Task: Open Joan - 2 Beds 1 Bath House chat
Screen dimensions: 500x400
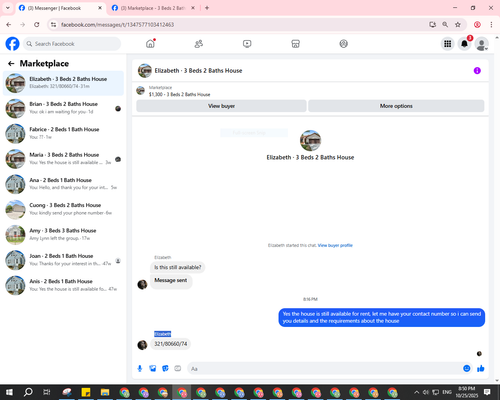Action: tap(63, 260)
